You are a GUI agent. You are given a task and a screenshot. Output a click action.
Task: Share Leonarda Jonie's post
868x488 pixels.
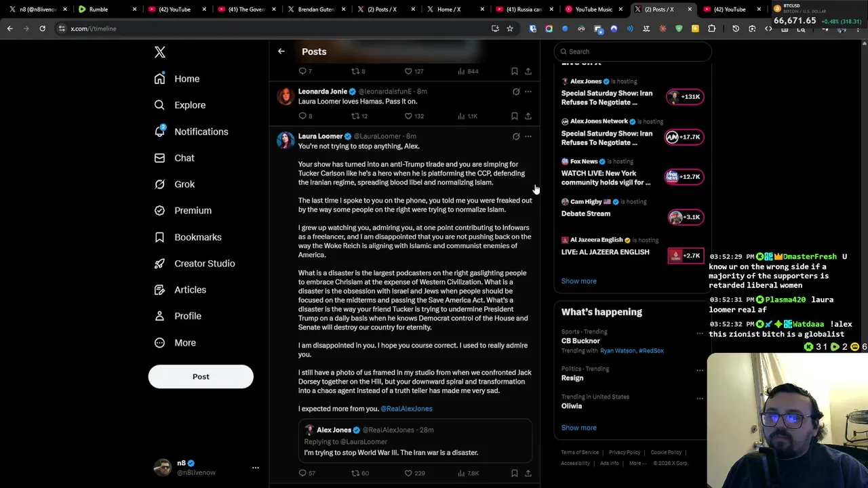[528, 116]
